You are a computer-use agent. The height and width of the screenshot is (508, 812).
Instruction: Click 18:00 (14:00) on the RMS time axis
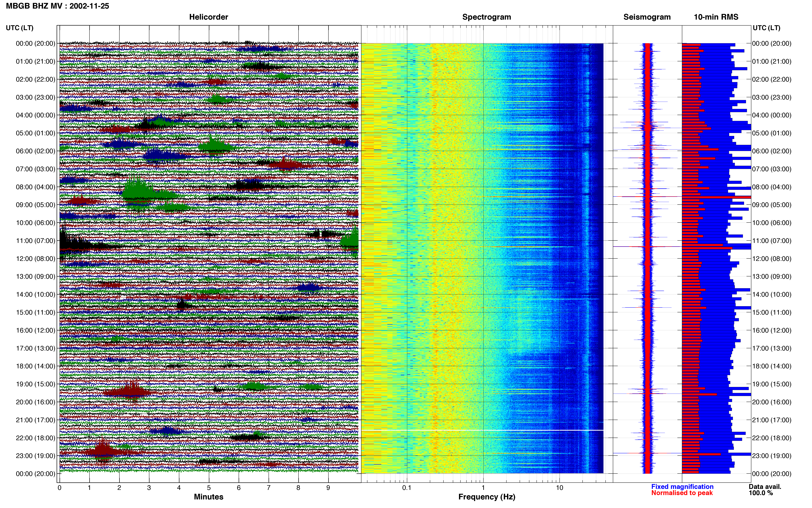[x=772, y=366]
